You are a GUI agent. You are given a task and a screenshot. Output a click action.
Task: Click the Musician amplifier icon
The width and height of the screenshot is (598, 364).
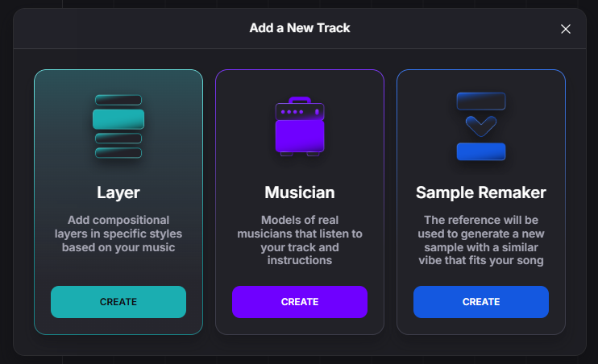pyautogui.click(x=300, y=129)
